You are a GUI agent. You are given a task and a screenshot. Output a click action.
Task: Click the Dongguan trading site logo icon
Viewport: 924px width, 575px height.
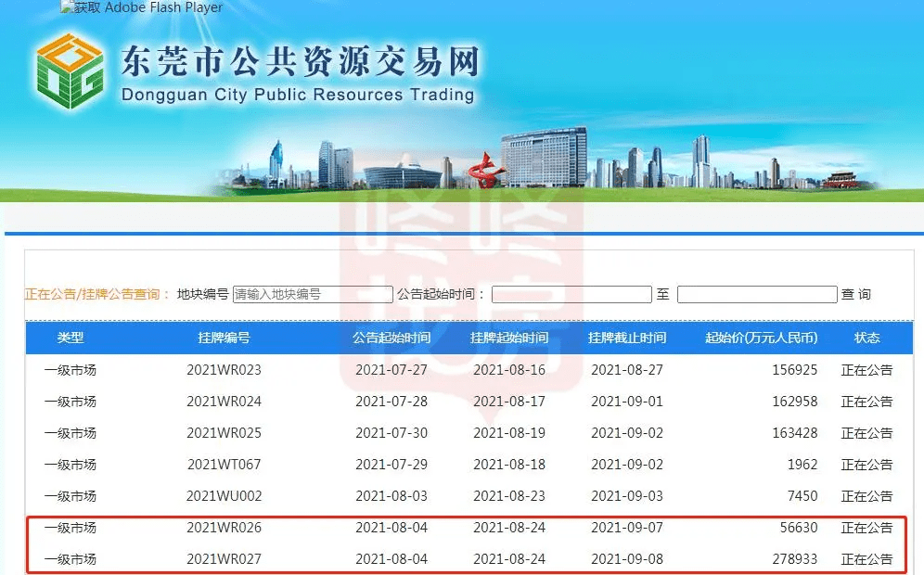tap(71, 71)
